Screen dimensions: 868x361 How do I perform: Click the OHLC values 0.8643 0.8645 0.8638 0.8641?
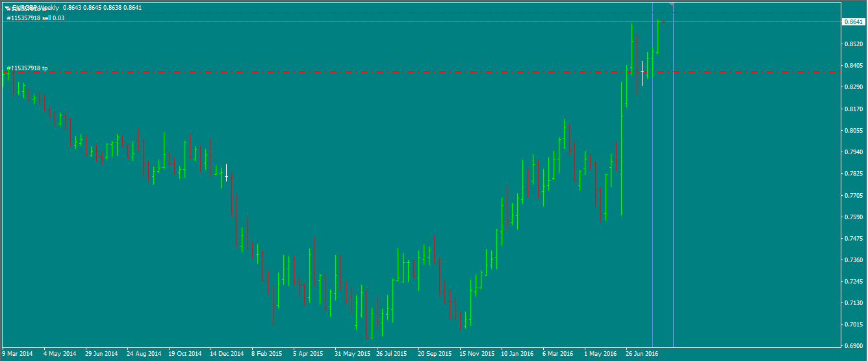[x=101, y=8]
